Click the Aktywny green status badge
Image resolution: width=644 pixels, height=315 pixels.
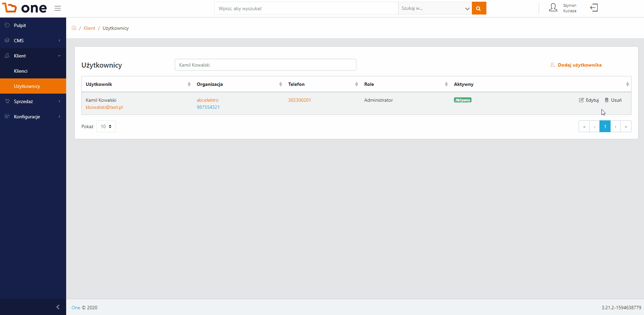coord(463,100)
